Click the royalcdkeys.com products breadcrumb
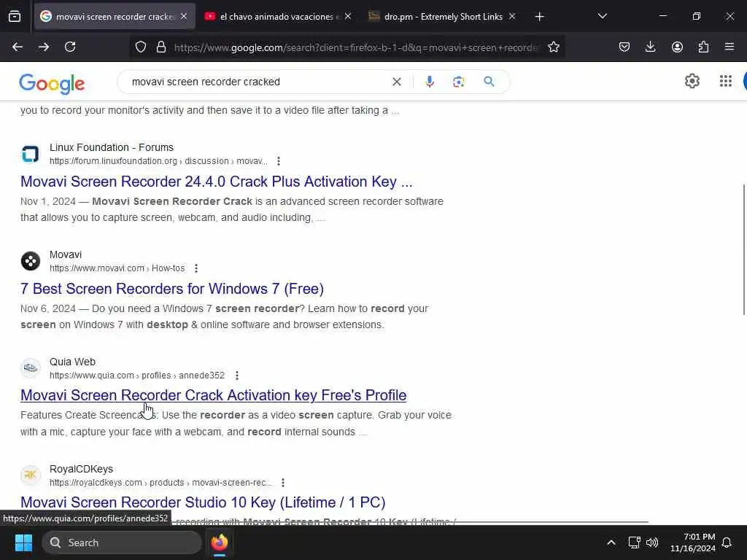The height and width of the screenshot is (560, 747). (160, 483)
